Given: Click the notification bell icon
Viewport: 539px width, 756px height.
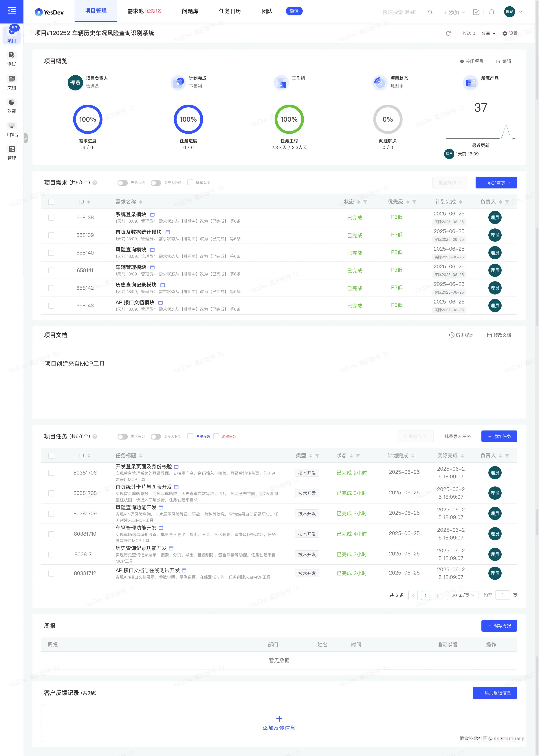Looking at the screenshot, I should [x=492, y=12].
